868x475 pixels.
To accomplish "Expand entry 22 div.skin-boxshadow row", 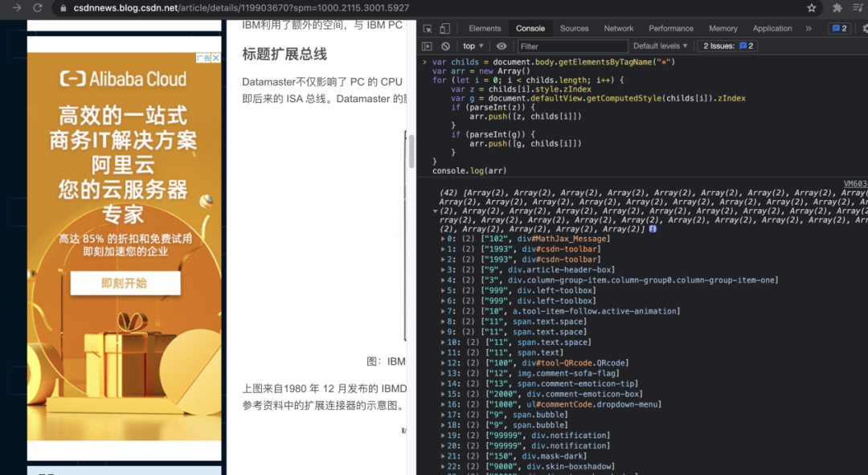I will coord(443,466).
